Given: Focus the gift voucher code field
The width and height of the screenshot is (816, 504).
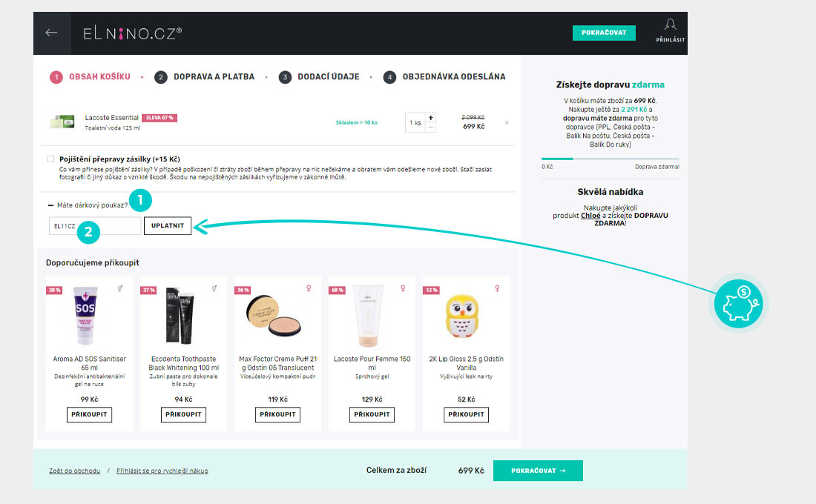Looking at the screenshot, I should click(95, 226).
